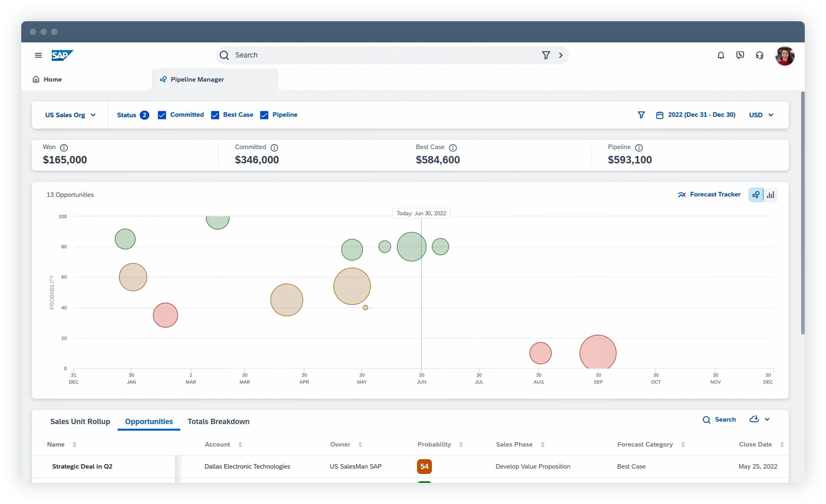Open the headset support icon
The height and width of the screenshot is (504, 826).
(759, 55)
